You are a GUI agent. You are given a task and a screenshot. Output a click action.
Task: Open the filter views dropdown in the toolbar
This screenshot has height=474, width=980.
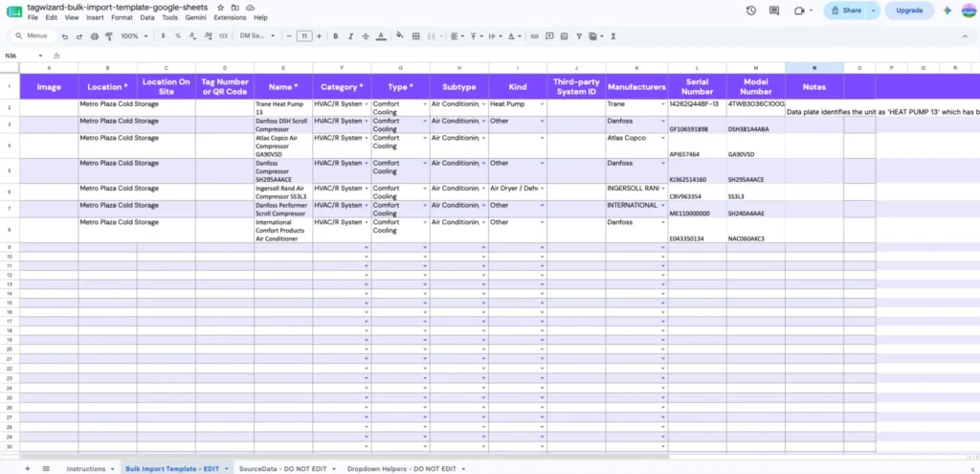[595, 36]
